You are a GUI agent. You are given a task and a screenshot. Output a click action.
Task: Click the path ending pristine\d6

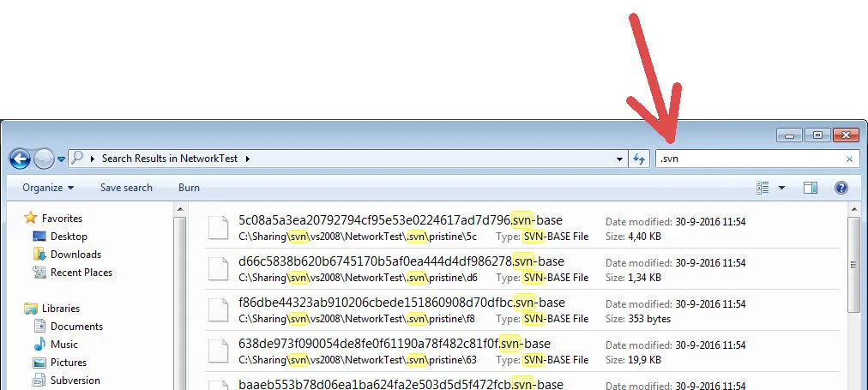pos(359,278)
